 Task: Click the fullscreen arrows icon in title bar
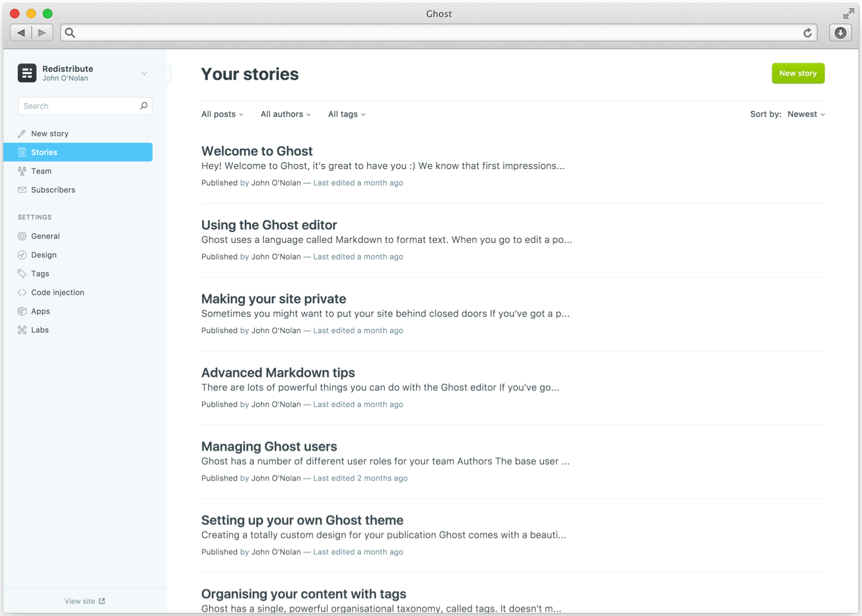coord(848,14)
